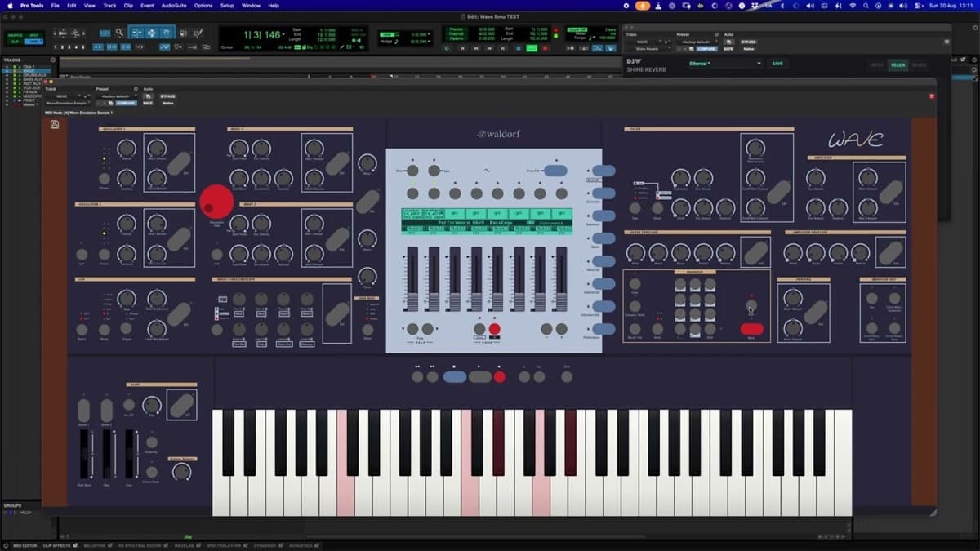Click the blue Performance mode button on Waldorf panel

coord(604,328)
